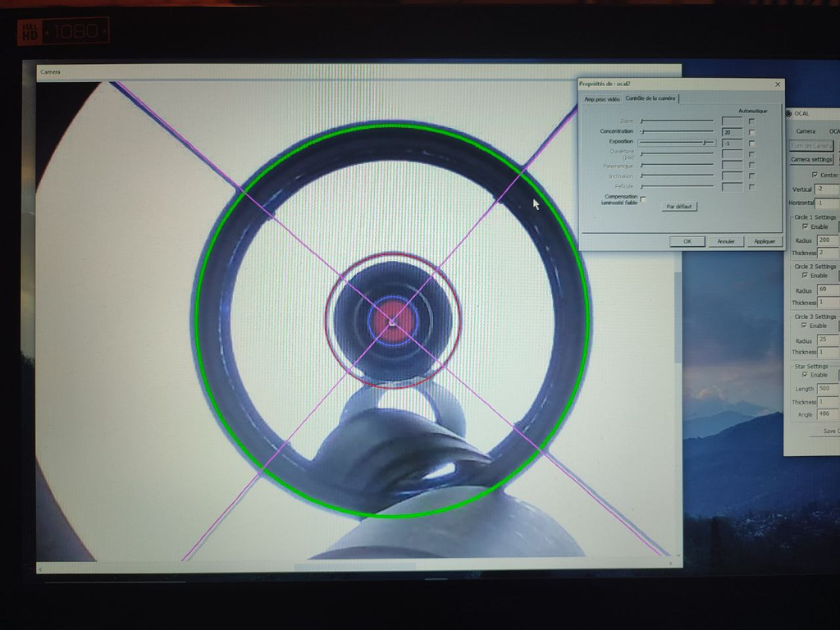Focus Circle 1 Thickness field
Screen dimensions: 840x630
(829, 253)
